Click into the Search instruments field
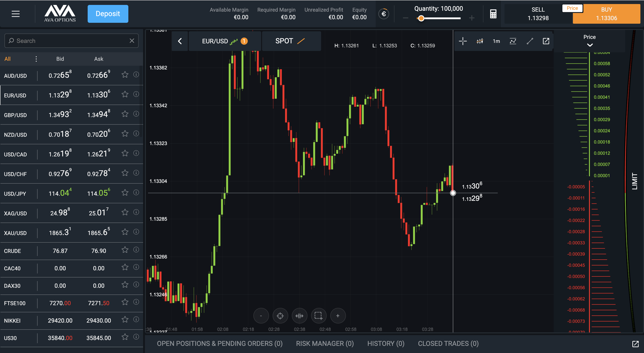This screenshot has height=353, width=644. tap(71, 41)
